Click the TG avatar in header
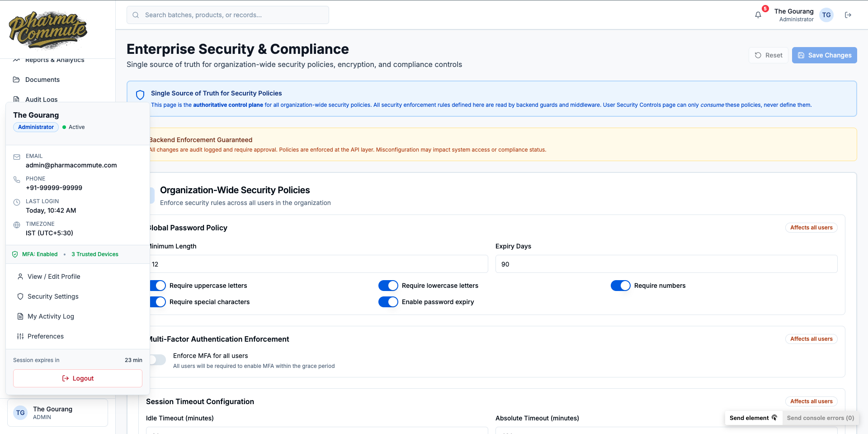The width and height of the screenshot is (868, 434). click(x=826, y=15)
